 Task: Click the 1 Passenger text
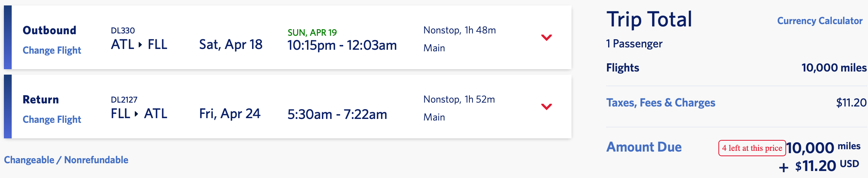[x=634, y=44]
